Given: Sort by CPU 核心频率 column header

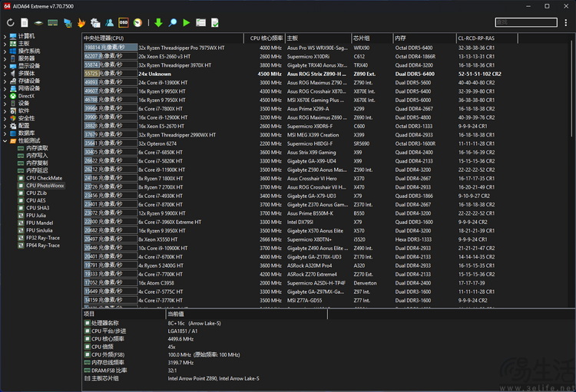Looking at the screenshot, I should [264, 38].
